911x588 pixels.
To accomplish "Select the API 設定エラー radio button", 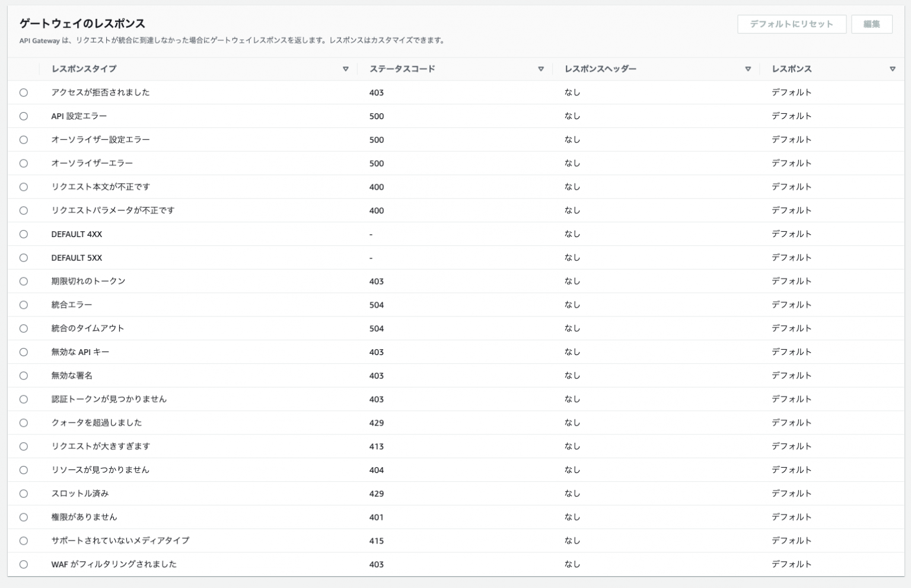I will (24, 116).
